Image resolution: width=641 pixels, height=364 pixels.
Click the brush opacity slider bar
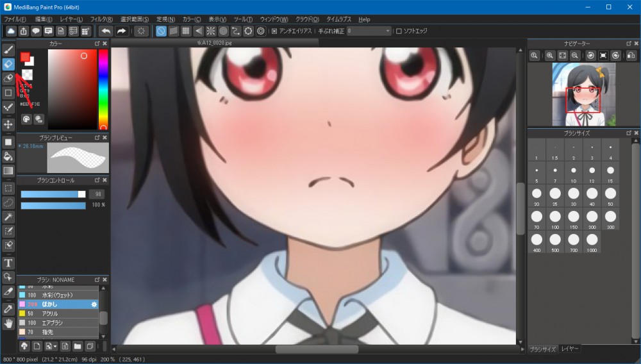click(53, 206)
